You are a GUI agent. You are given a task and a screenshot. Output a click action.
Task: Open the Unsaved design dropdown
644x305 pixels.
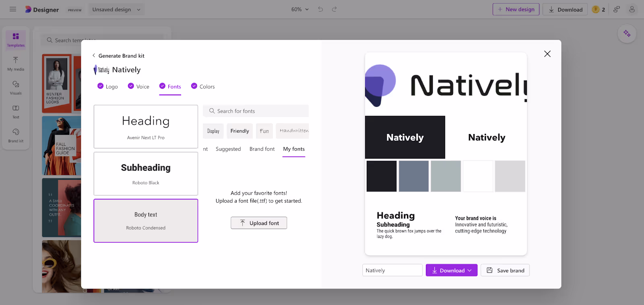[x=116, y=9]
